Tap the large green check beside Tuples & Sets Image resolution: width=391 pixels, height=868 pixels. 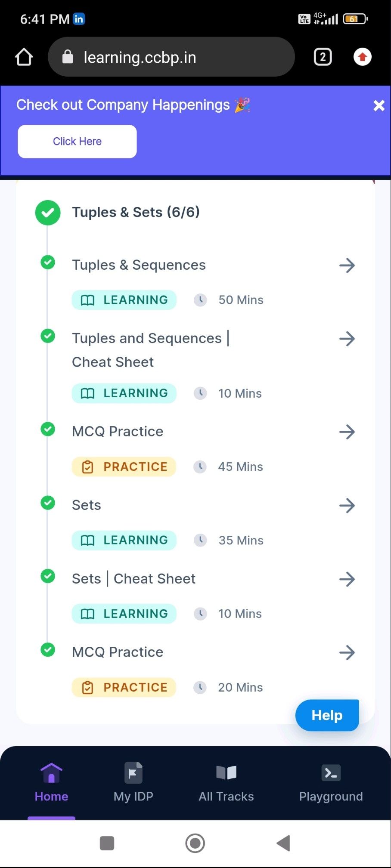pyautogui.click(x=48, y=213)
